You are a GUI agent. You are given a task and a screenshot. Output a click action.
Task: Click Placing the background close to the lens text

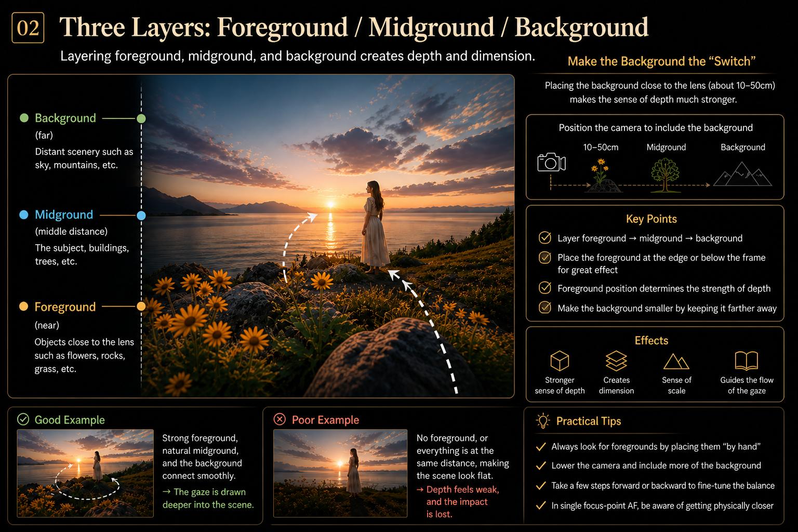pyautogui.click(x=660, y=92)
